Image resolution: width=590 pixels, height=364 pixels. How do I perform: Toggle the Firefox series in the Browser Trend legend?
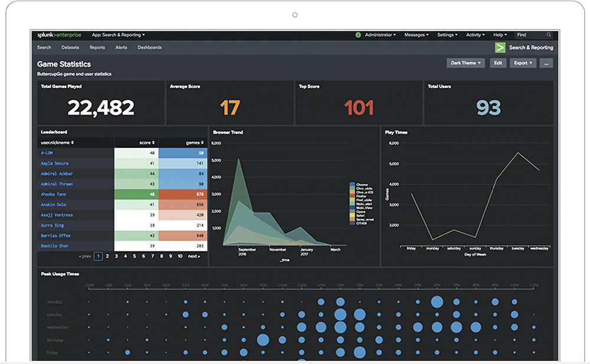[x=362, y=195]
